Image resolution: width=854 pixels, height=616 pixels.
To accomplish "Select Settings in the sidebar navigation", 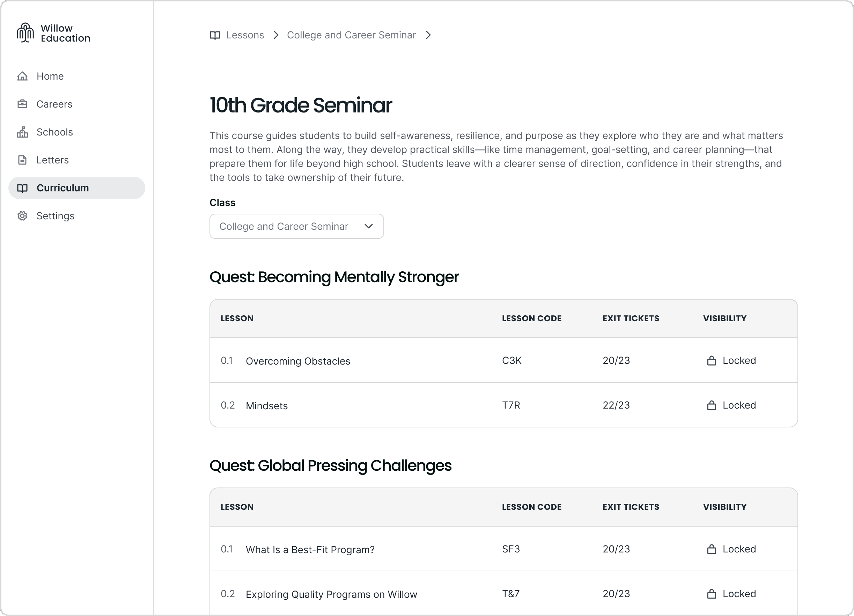I will tap(55, 216).
